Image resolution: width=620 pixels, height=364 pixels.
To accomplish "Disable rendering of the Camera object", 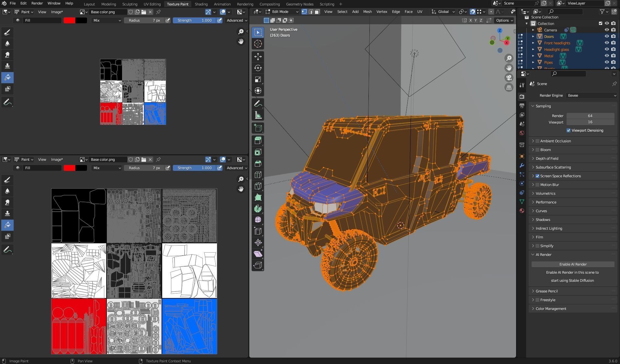I will pos(613,30).
